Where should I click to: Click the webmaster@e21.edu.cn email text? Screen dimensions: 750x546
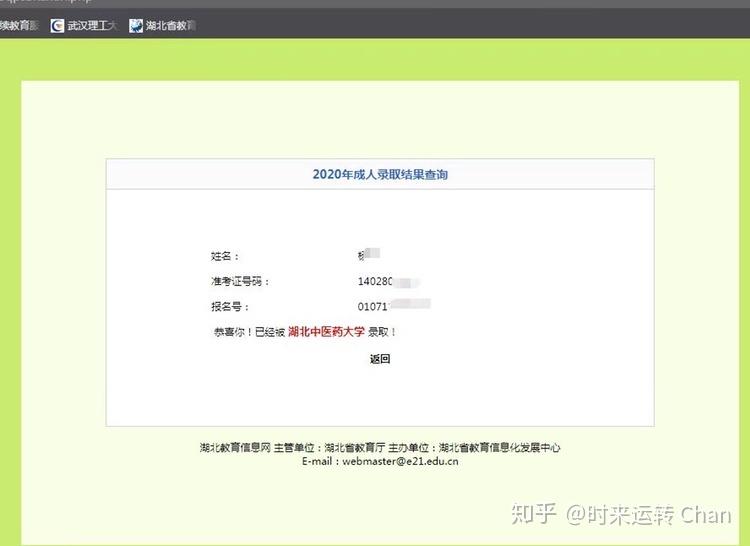(400, 461)
